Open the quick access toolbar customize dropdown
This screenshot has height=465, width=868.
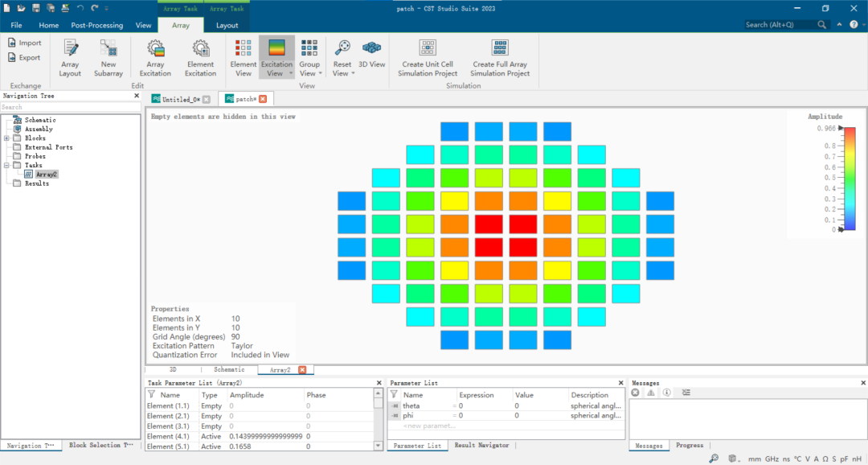pyautogui.click(x=106, y=8)
